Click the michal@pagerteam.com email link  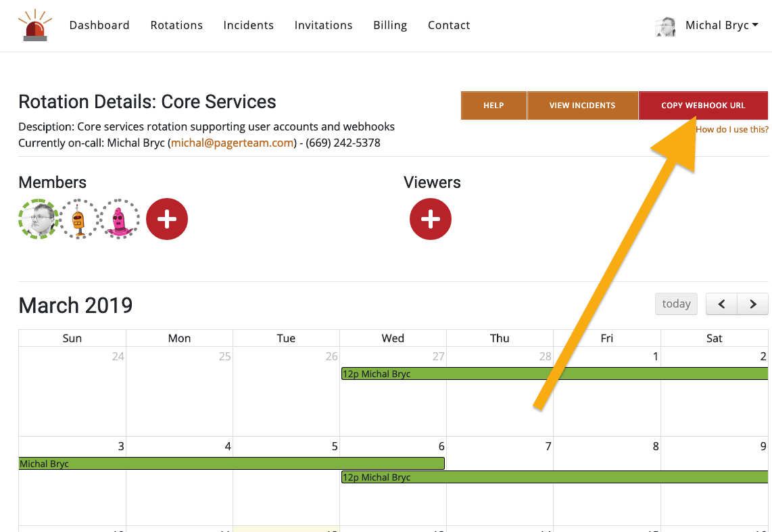point(233,143)
